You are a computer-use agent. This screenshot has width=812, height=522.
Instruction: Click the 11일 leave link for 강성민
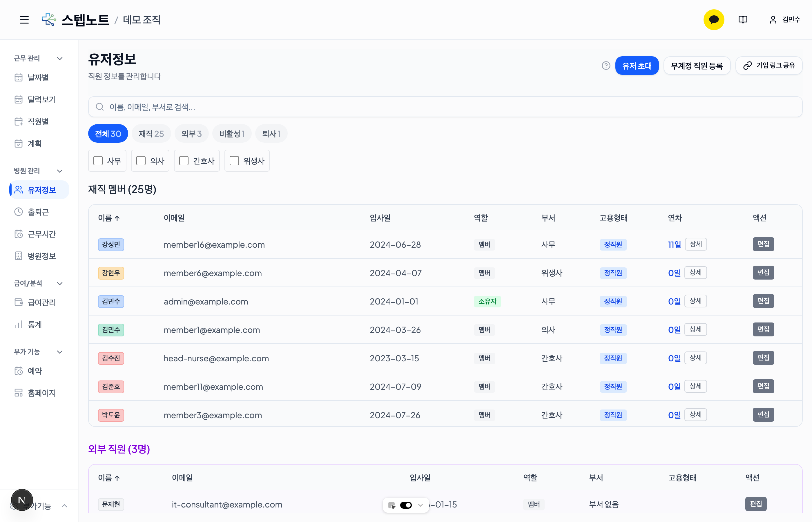674,244
